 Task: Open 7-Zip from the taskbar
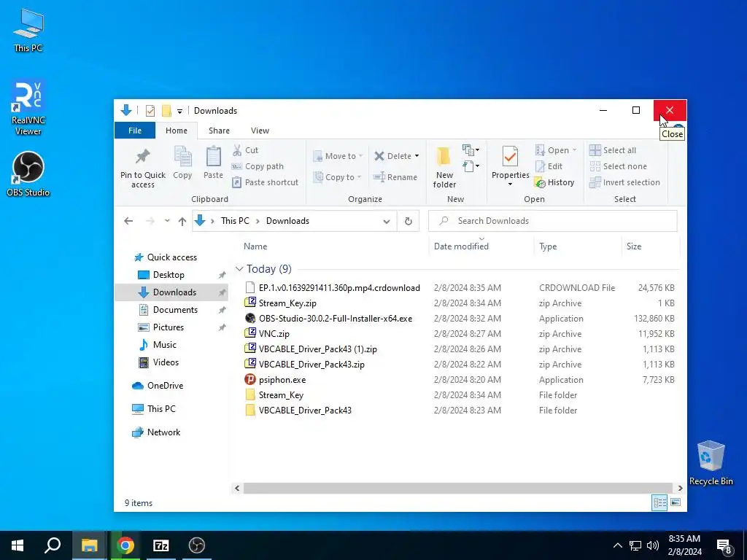point(161,545)
